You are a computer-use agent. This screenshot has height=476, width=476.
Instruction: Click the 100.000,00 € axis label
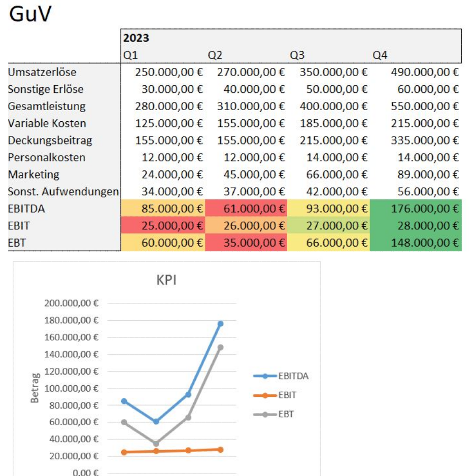[x=72, y=389]
